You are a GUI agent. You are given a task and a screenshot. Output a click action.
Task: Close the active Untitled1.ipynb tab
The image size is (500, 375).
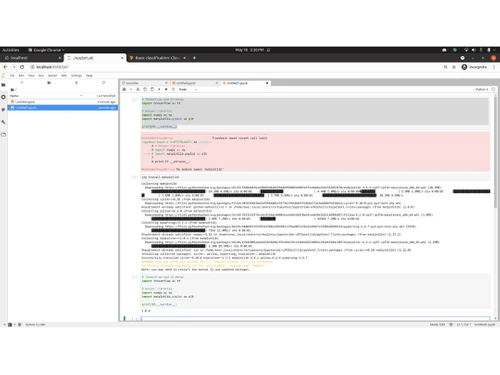click(267, 83)
